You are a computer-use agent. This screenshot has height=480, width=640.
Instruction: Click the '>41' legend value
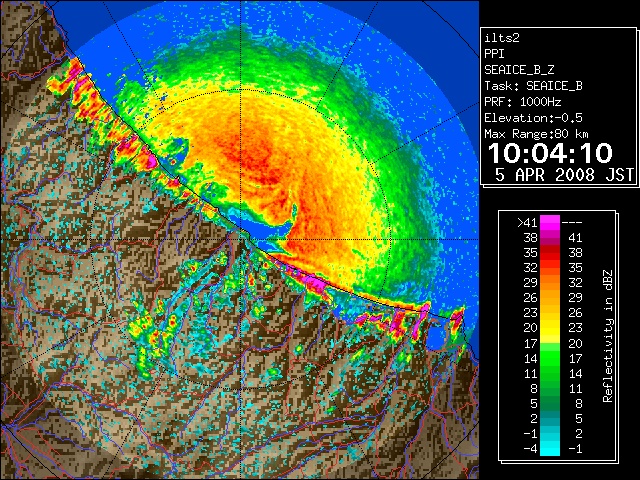tap(527, 222)
